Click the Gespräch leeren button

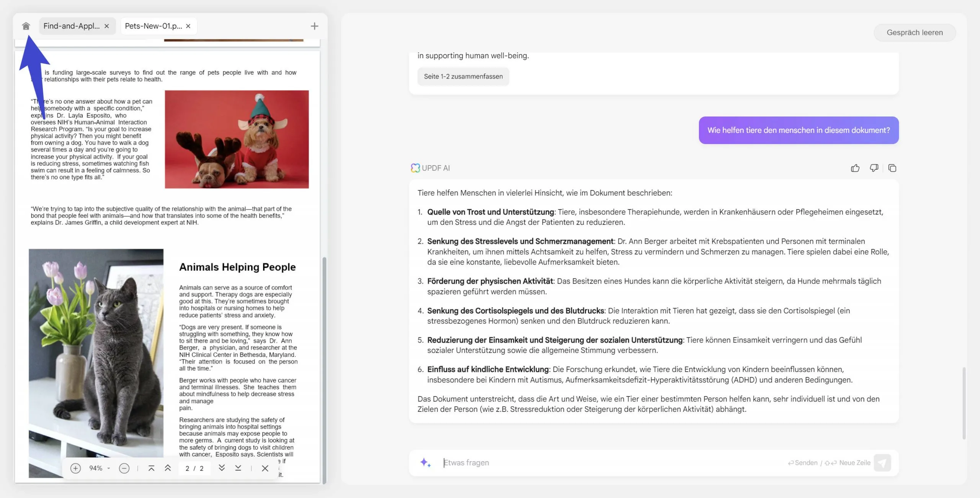pos(915,33)
